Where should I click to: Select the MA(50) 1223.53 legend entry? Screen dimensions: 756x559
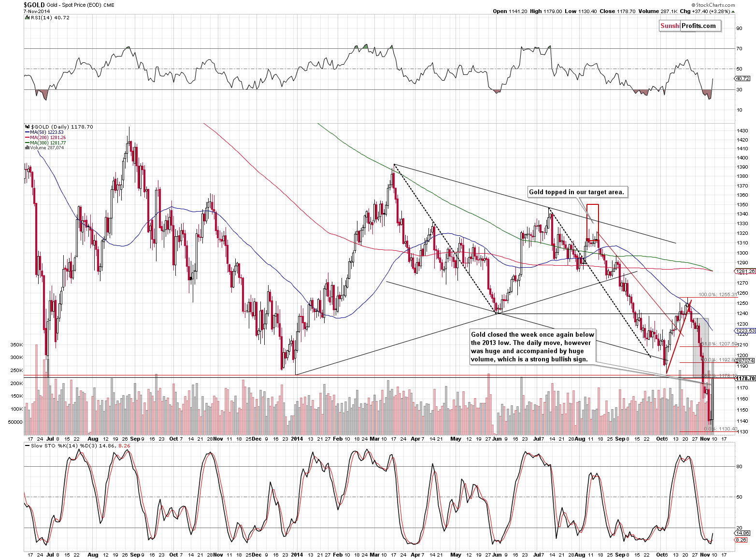click(x=43, y=132)
